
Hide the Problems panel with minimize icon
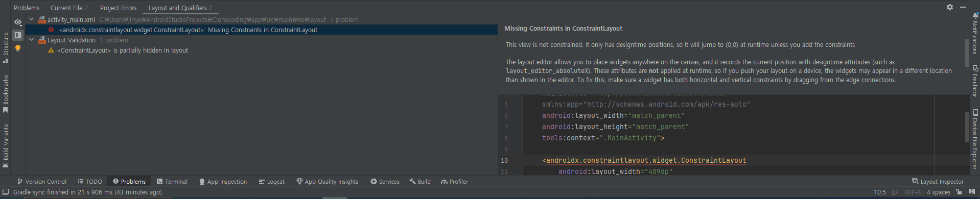pyautogui.click(x=963, y=7)
